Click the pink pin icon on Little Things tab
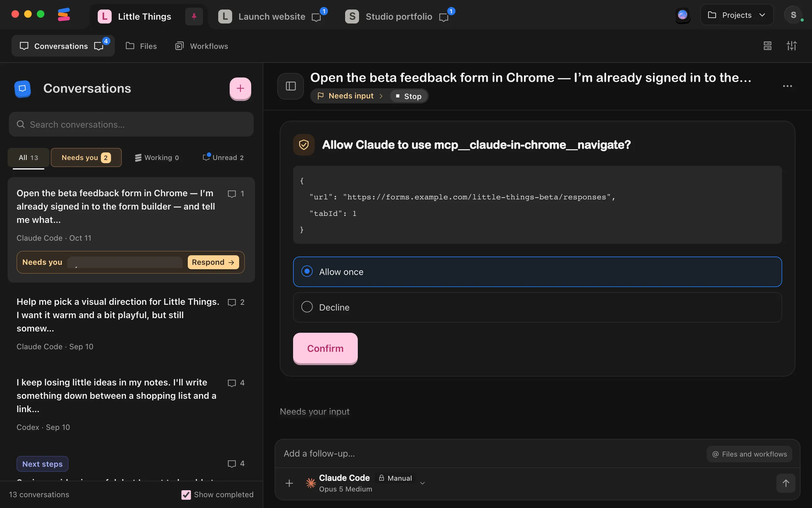Viewport: 812px width, 508px height. (194, 16)
